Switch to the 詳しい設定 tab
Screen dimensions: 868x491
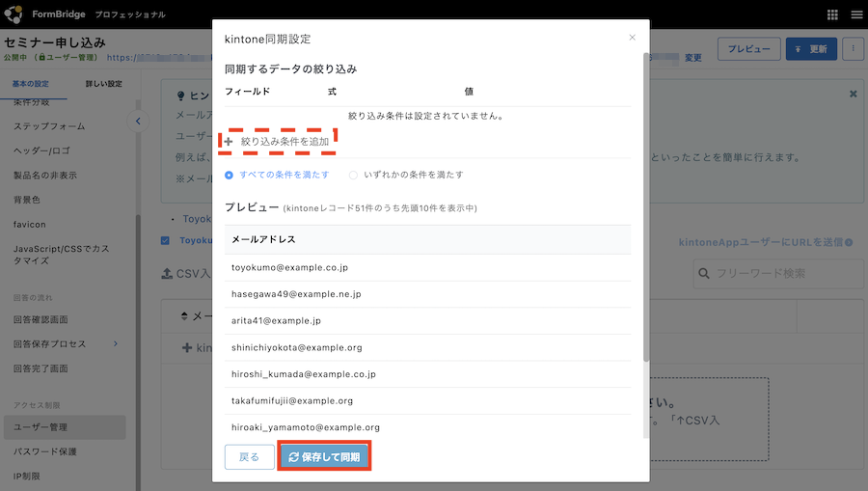point(103,84)
